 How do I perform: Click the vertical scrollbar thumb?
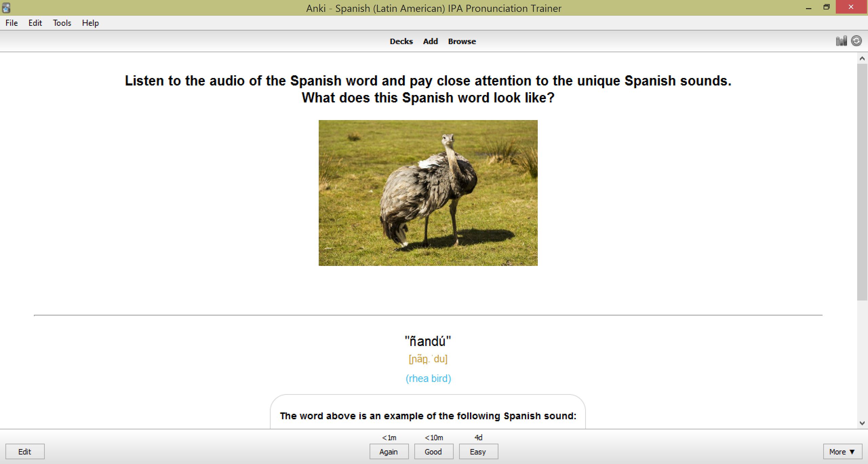tap(862, 182)
